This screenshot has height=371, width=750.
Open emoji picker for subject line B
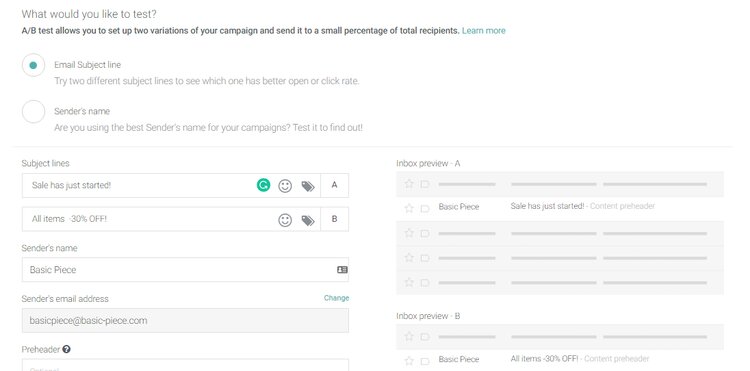(285, 220)
